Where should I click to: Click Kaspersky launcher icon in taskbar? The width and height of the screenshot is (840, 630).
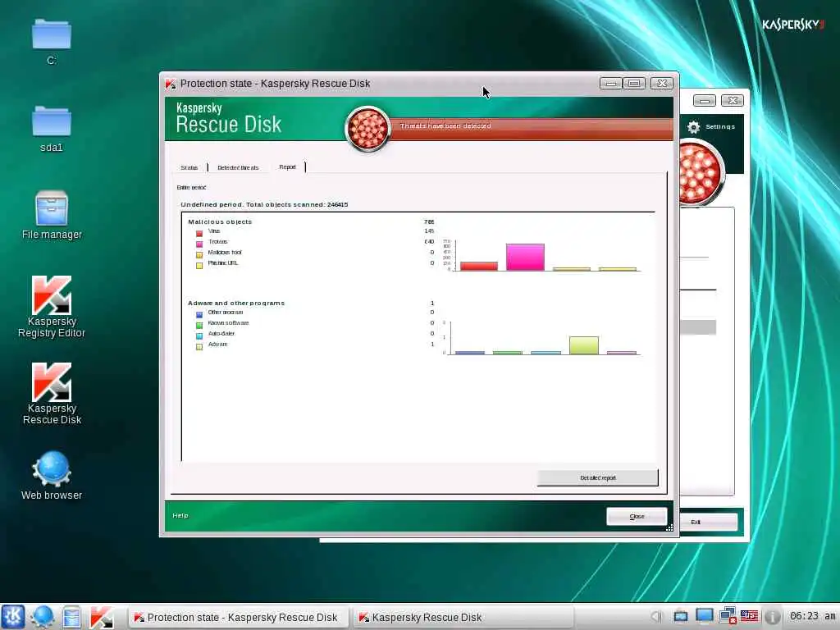(101, 617)
